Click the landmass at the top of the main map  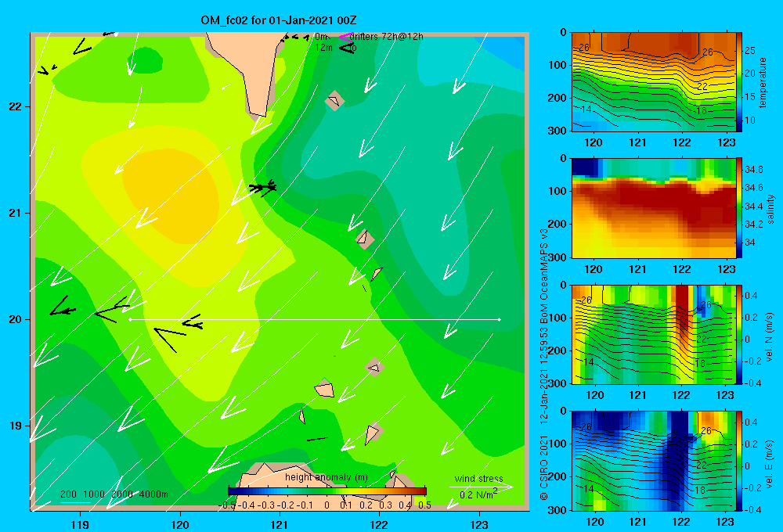click(x=250, y=70)
